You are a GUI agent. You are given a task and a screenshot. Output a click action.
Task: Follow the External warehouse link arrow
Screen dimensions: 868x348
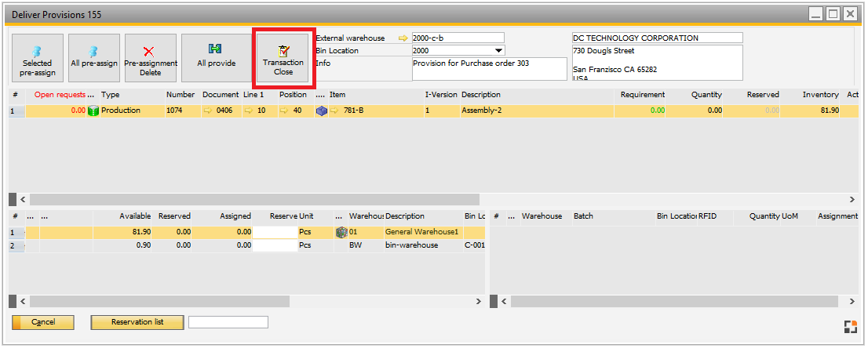point(403,38)
